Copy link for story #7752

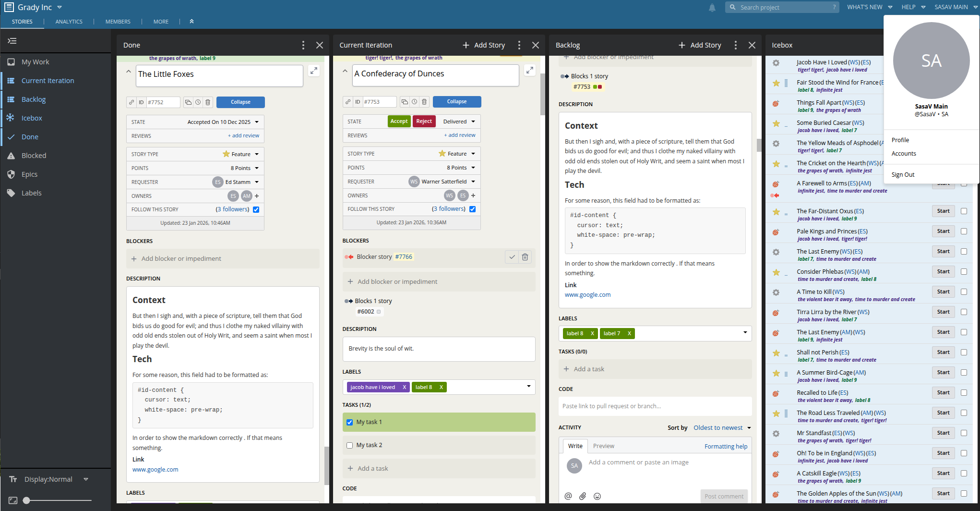131,102
